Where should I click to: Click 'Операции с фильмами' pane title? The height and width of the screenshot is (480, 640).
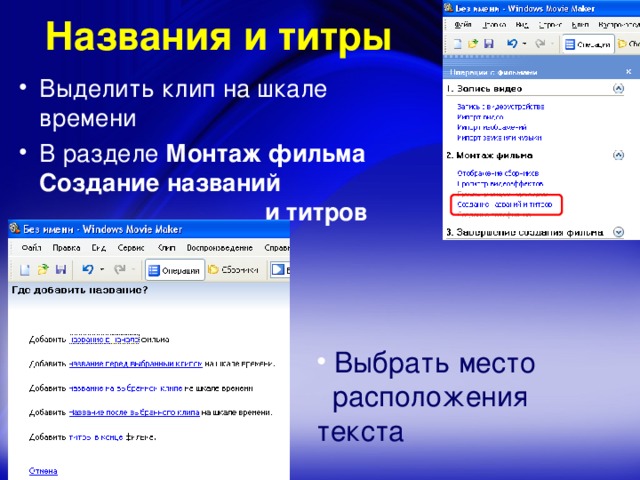point(493,72)
